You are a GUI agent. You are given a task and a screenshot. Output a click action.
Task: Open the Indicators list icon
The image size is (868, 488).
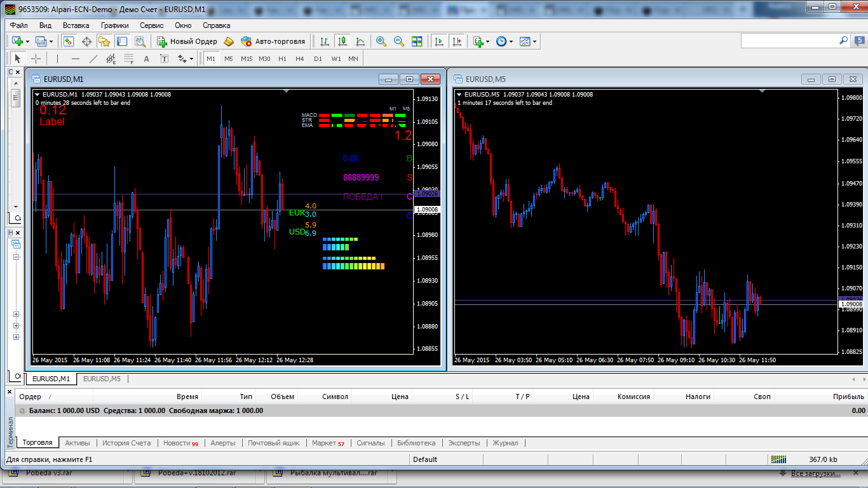478,41
